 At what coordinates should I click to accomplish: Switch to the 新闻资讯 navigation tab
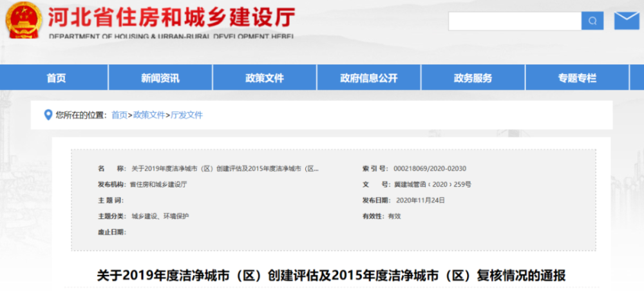(160, 78)
